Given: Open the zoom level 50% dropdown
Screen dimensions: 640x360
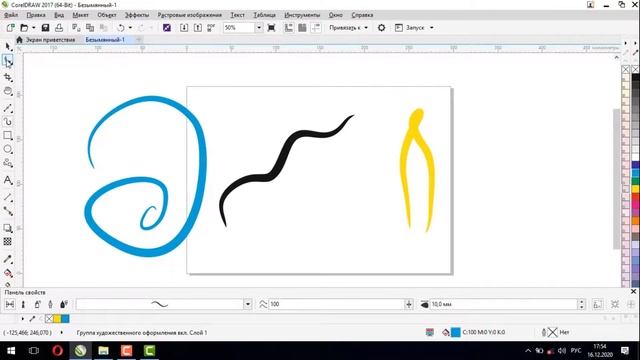Looking at the screenshot, I should [259, 28].
